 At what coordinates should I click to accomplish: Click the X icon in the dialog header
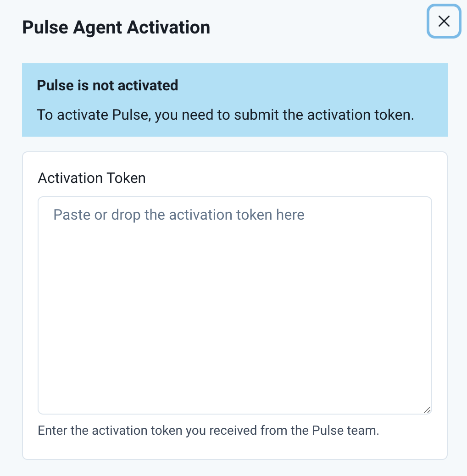(444, 21)
